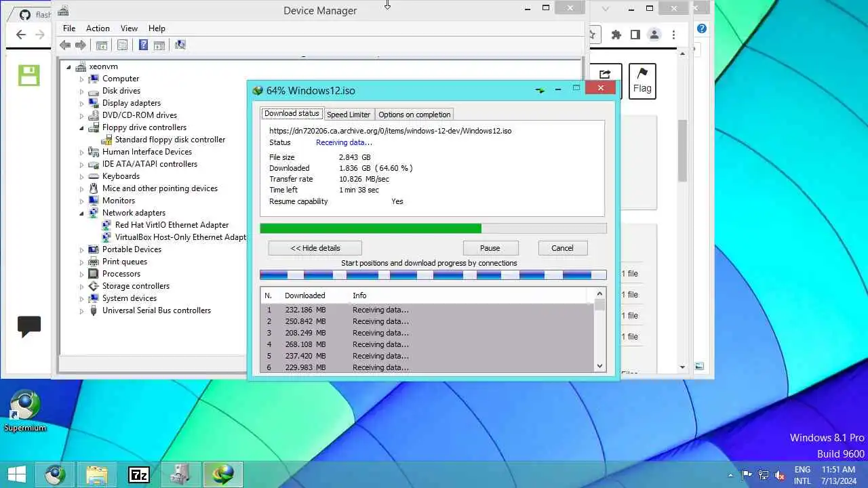Click the Action Center flag tray icon
This screenshot has width=868, height=488.
tap(747, 474)
